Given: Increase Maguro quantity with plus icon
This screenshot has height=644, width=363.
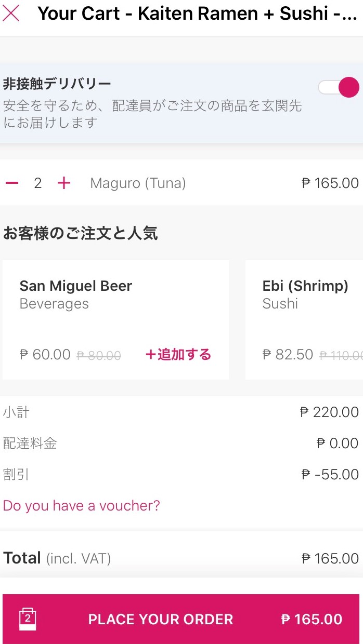Looking at the screenshot, I should tap(63, 183).
